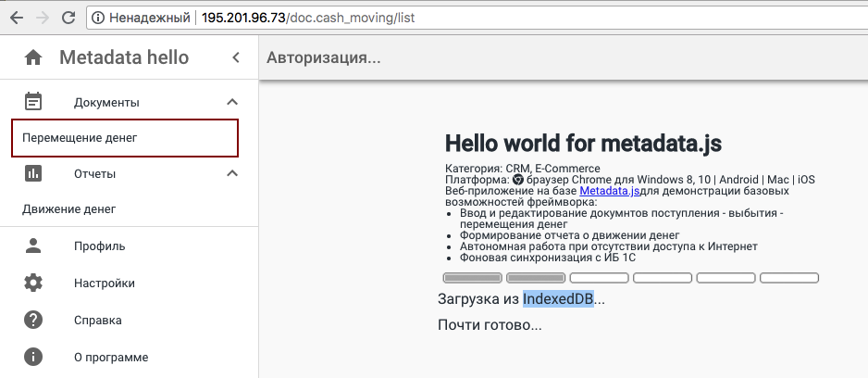Click the Автономная работа bullet text

608,246
